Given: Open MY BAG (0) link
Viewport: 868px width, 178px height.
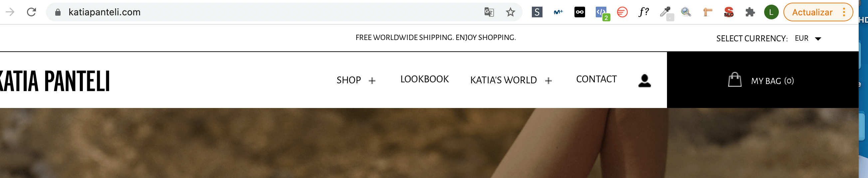Looking at the screenshot, I should (x=772, y=81).
